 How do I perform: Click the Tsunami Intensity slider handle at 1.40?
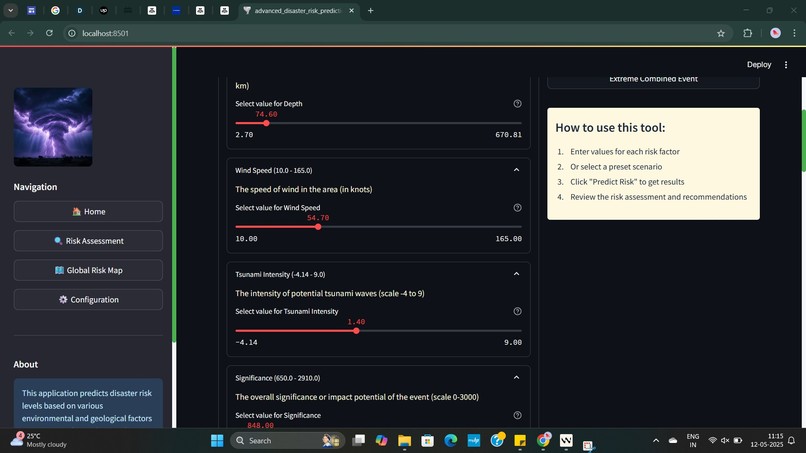[x=356, y=331]
